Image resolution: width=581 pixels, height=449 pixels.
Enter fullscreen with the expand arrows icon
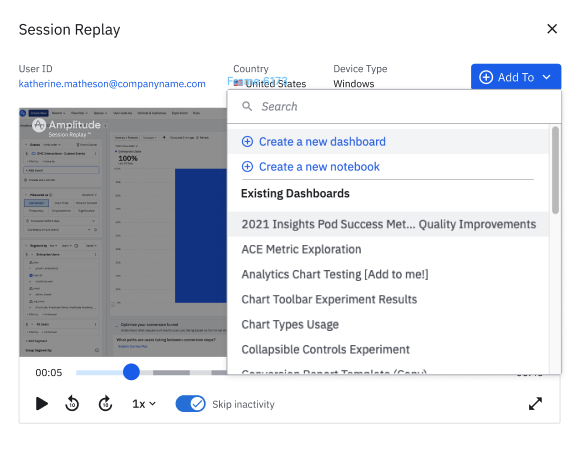535,404
